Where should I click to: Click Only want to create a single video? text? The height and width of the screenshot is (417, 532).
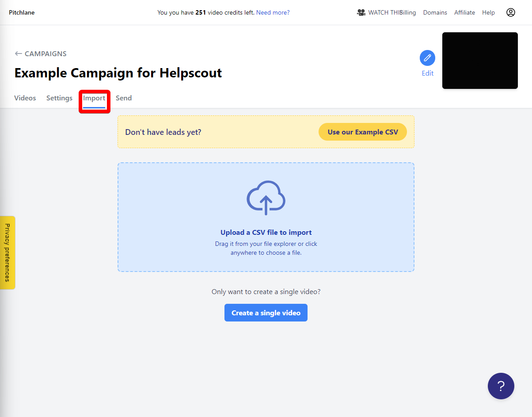point(266,292)
